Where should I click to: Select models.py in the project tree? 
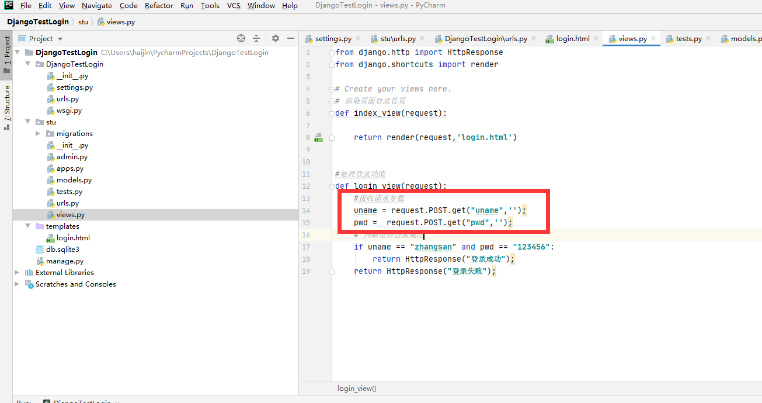tap(73, 179)
